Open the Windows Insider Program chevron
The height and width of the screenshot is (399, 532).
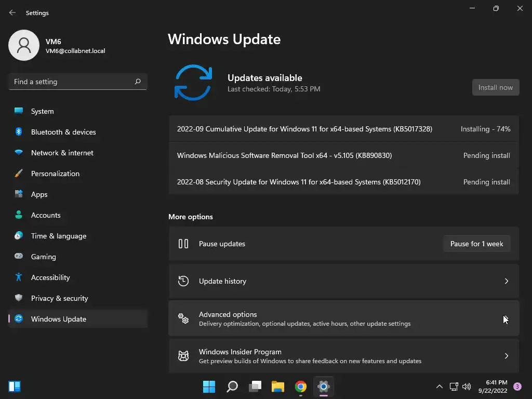click(506, 355)
